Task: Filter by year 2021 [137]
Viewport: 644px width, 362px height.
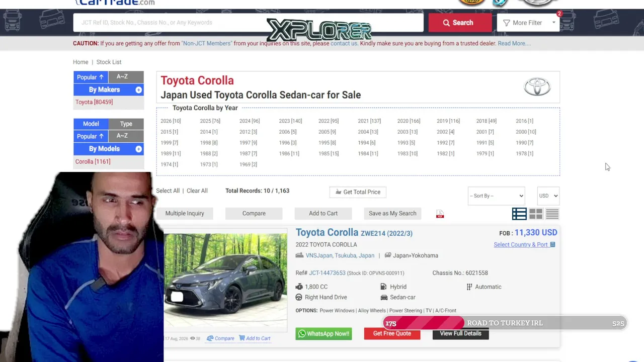Action: point(369,121)
